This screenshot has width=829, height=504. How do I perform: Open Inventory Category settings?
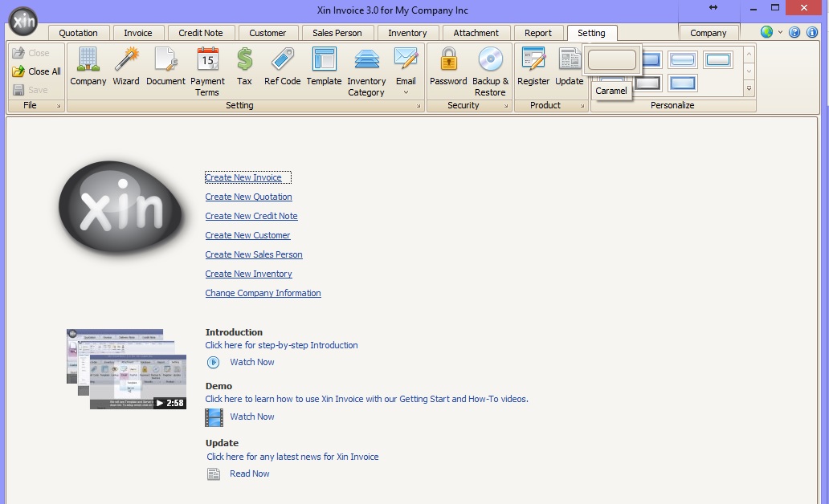click(x=366, y=71)
